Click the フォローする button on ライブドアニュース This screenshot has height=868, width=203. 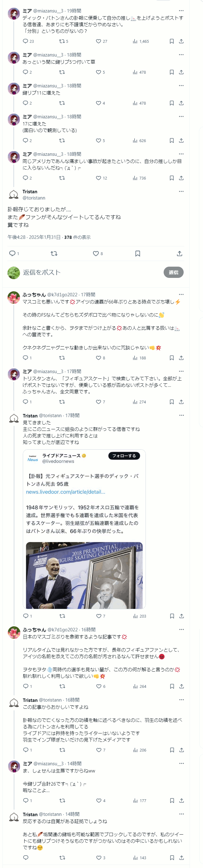[124, 456]
